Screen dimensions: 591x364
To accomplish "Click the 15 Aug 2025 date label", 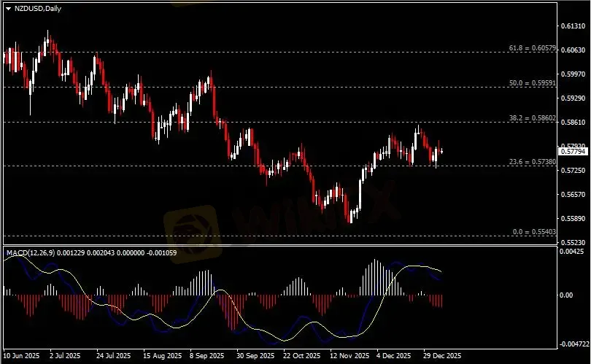I will (x=162, y=356).
